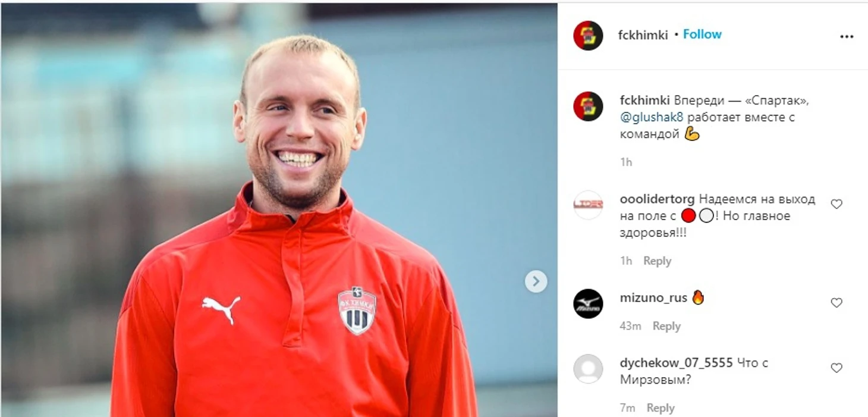Open ooolidertorg's Lider profile picture
Viewport: 868px width, 417px height.
(588, 205)
